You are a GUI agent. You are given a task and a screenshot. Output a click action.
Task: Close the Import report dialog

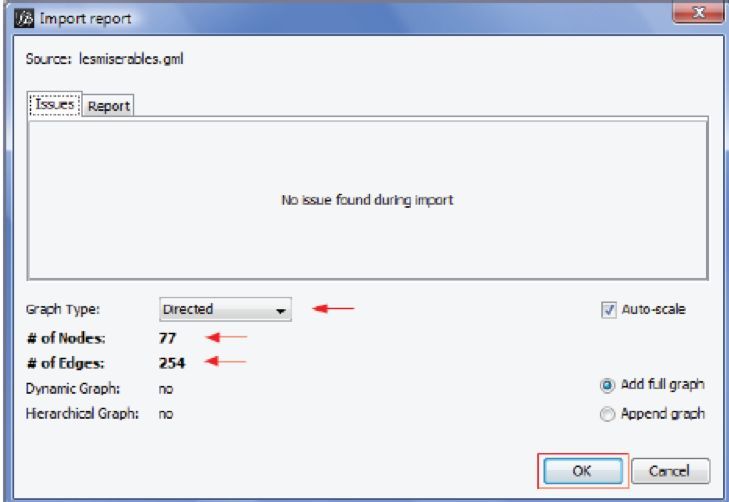click(x=698, y=12)
